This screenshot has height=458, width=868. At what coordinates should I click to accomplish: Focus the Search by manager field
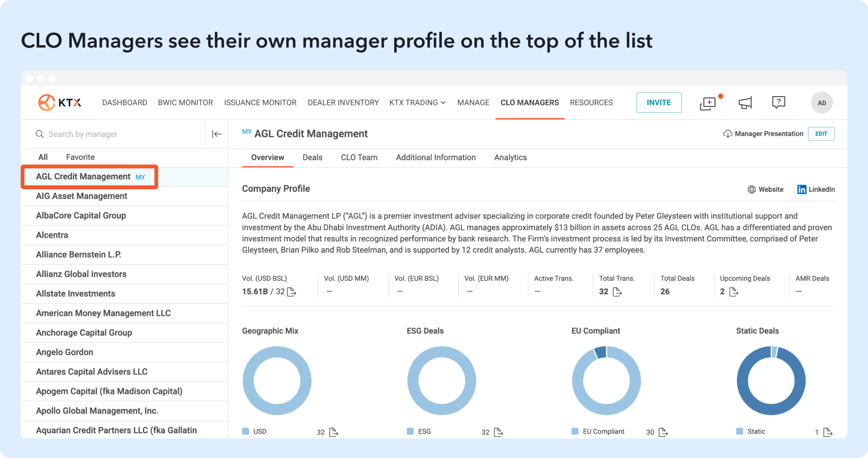[119, 134]
